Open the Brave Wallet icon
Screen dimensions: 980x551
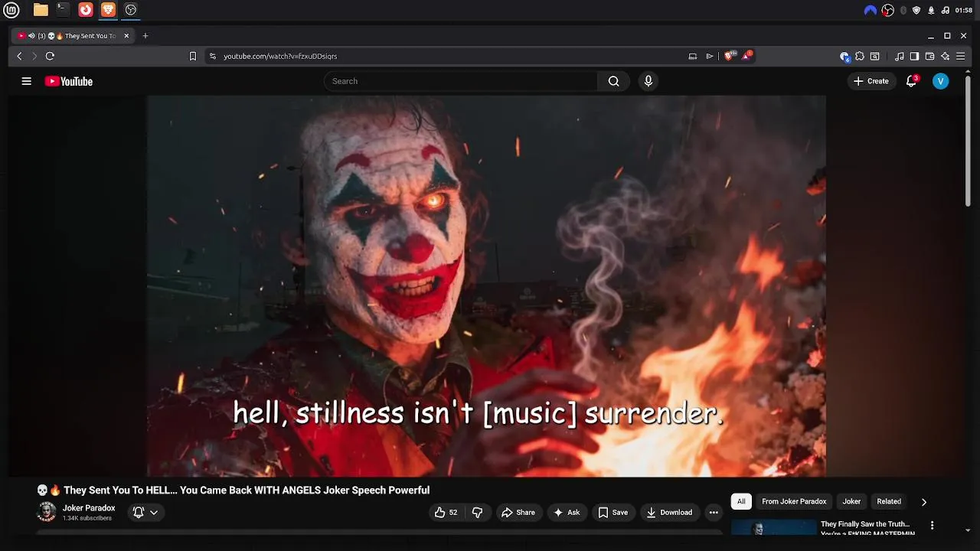929,56
